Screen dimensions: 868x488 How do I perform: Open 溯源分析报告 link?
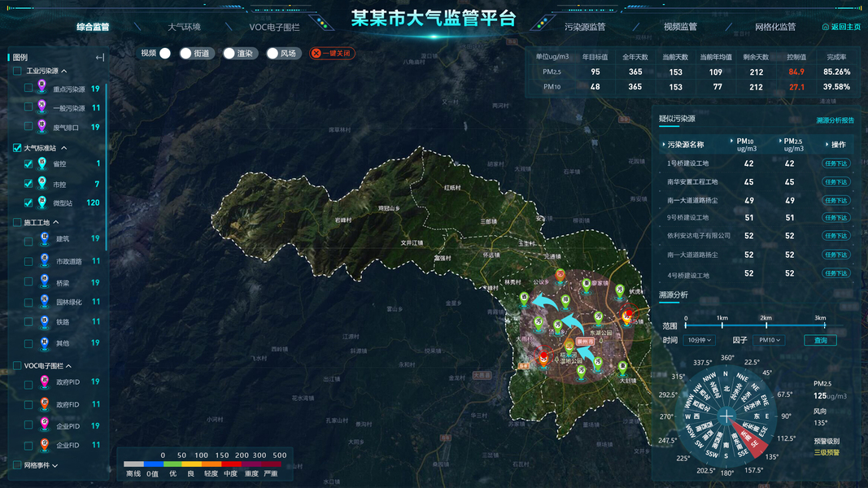tap(835, 120)
